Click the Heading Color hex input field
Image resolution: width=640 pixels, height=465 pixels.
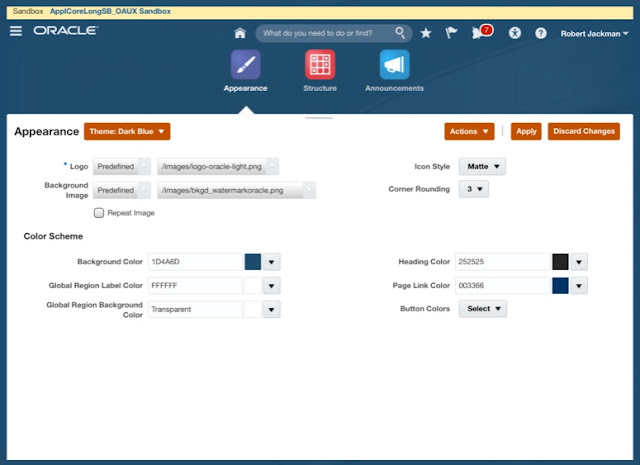tap(503, 262)
